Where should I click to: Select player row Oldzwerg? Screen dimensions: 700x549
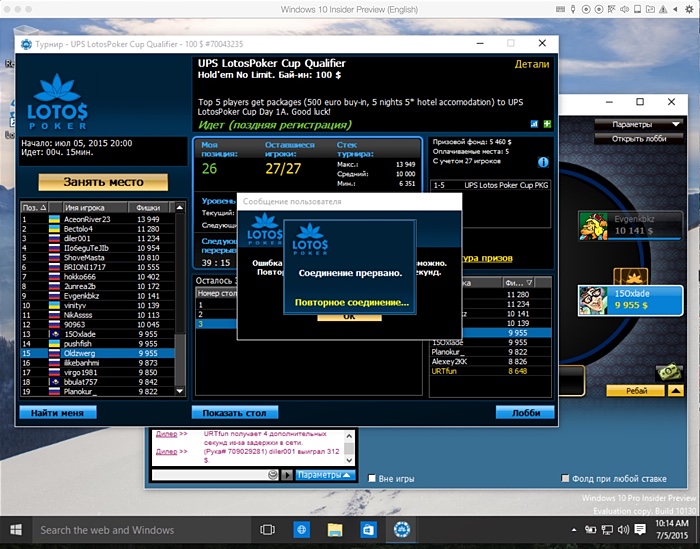(97, 353)
